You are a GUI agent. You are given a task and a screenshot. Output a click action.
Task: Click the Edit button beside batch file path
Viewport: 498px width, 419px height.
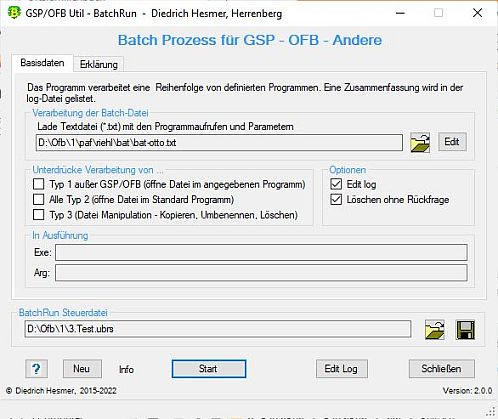point(452,142)
